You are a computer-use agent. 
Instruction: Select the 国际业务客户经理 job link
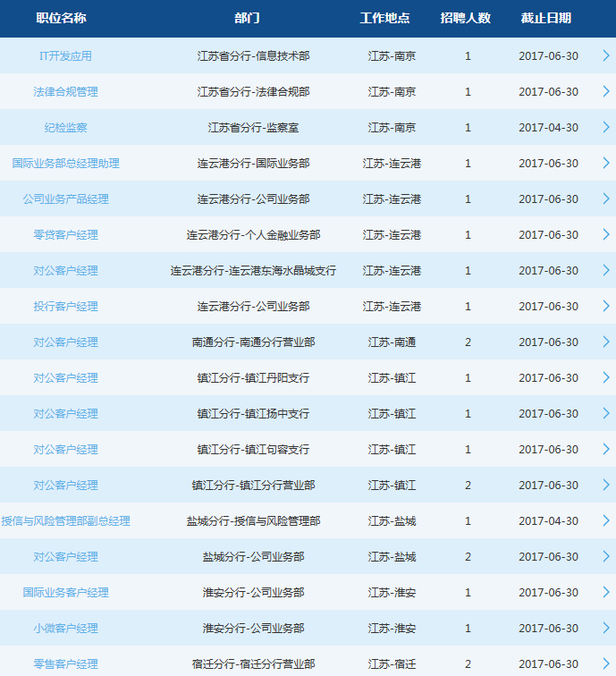[x=65, y=592]
